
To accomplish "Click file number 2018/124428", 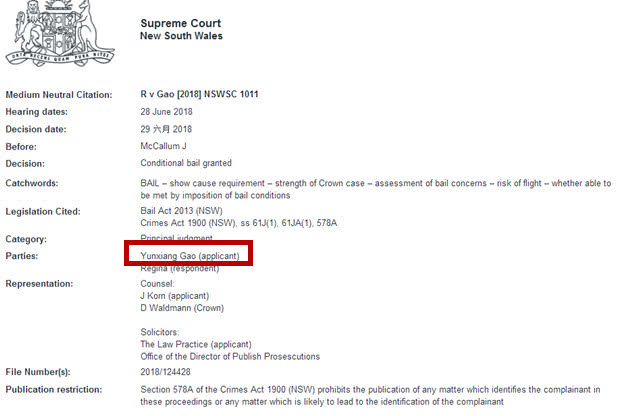I will point(171,372).
